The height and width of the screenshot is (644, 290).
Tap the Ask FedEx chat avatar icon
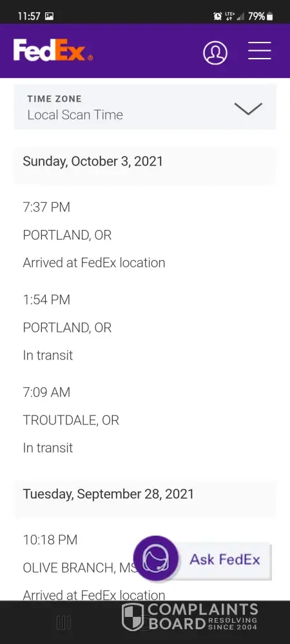pos(156,558)
